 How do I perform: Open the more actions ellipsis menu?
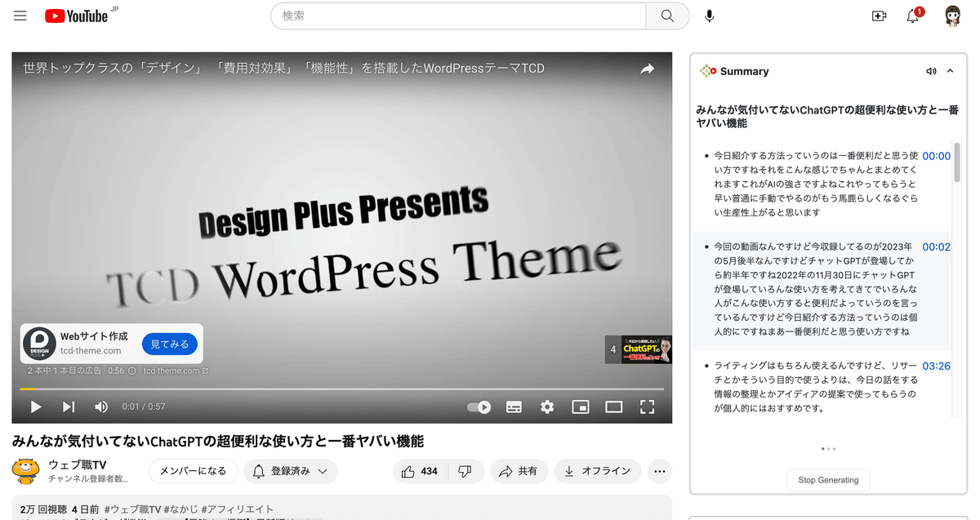[660, 471]
